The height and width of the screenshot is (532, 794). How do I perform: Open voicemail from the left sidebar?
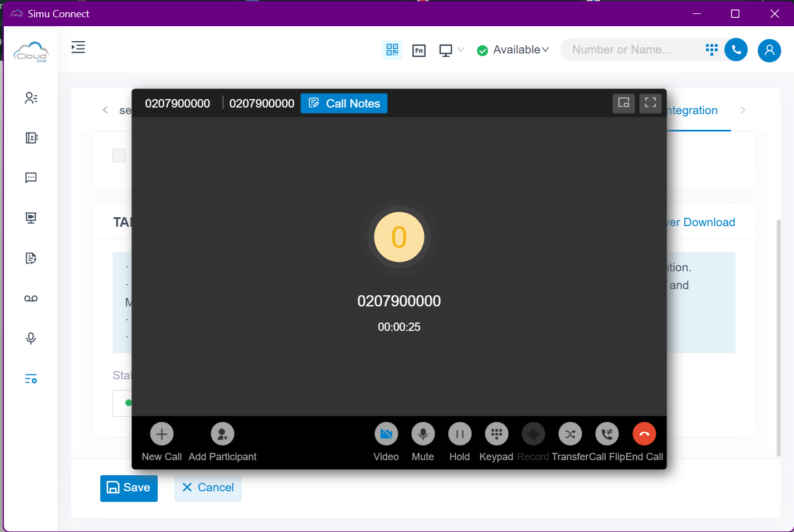(x=31, y=299)
